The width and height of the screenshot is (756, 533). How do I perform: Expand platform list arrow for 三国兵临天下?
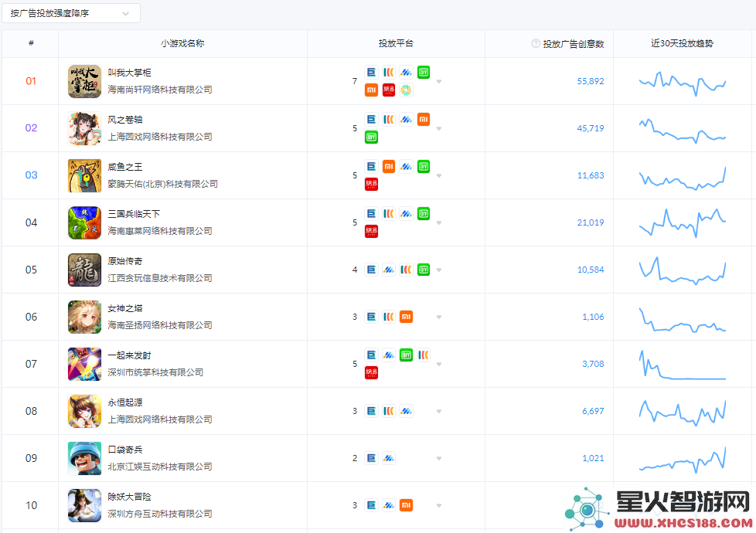(x=439, y=222)
